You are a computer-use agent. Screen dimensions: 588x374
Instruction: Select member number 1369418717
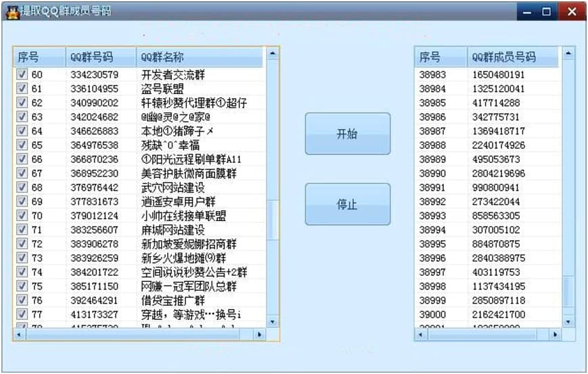pos(498,131)
